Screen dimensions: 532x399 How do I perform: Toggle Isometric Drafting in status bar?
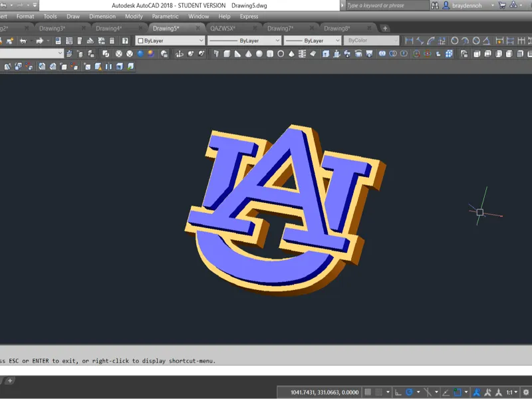(x=428, y=392)
